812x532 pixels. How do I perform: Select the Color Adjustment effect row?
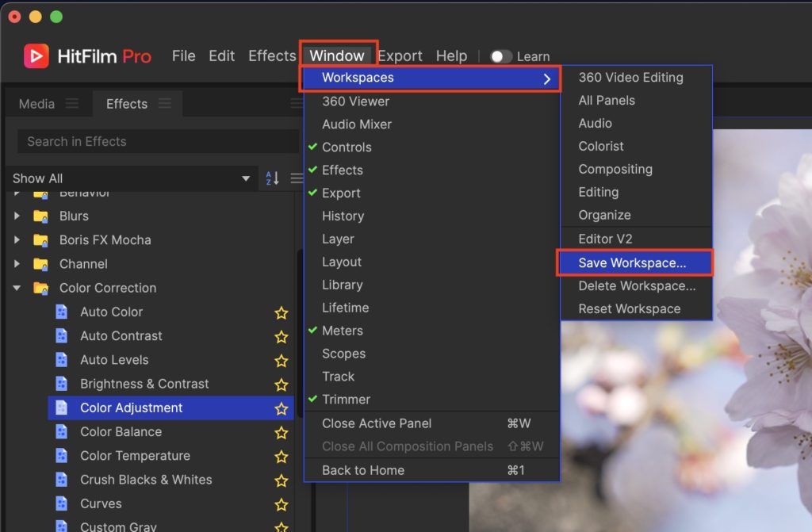tap(170, 408)
